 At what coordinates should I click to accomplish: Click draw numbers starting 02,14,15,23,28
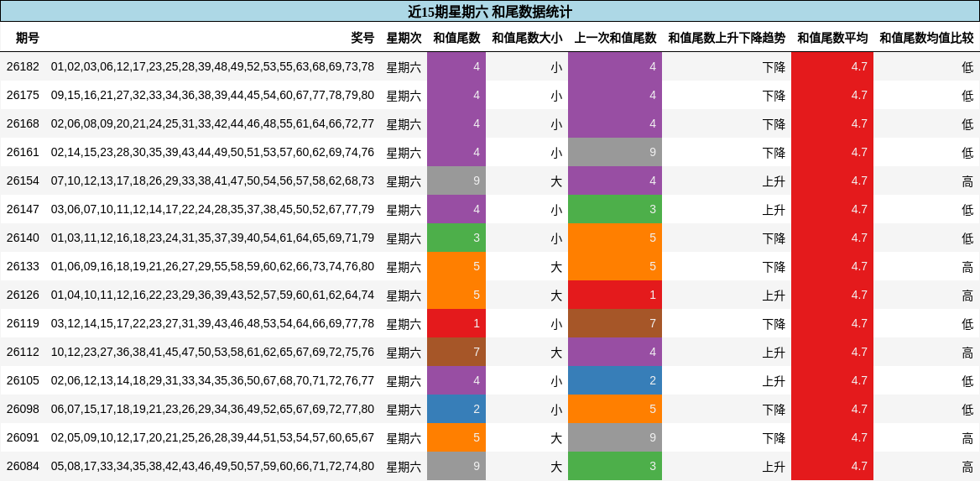pyautogui.click(x=212, y=153)
